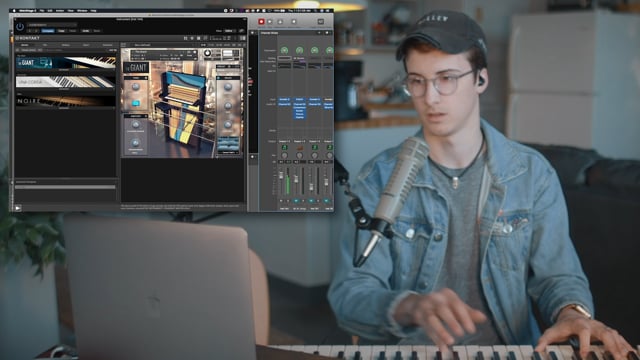640x360 pixels.
Task: Toggle mute on fourth channel strip
Action: [326, 200]
